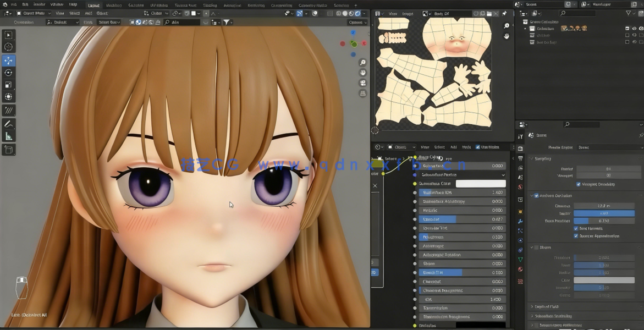Click the Use Nodes button in the shader editor
The width and height of the screenshot is (644, 330).
[x=488, y=147]
